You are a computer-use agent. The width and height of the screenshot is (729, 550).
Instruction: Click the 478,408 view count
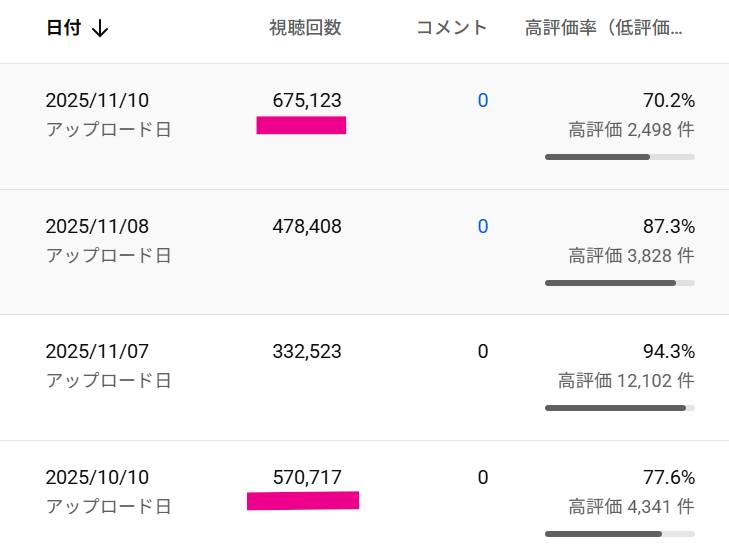pos(307,226)
